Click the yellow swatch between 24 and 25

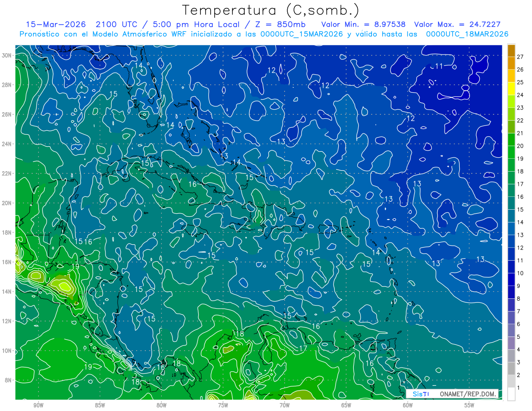click(x=511, y=89)
